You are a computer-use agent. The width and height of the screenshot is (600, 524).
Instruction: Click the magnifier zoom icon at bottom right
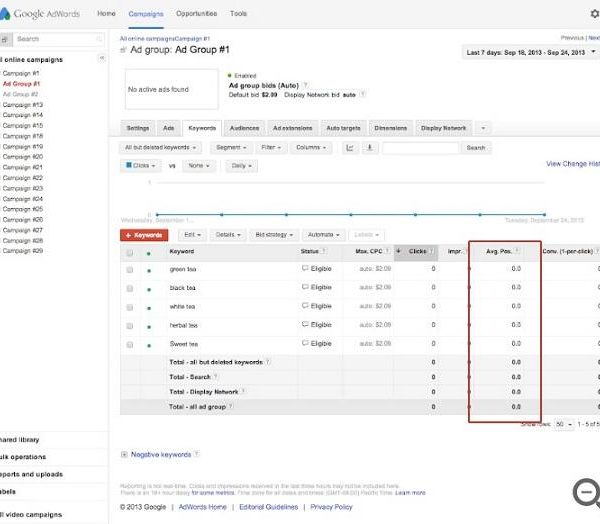(586, 493)
